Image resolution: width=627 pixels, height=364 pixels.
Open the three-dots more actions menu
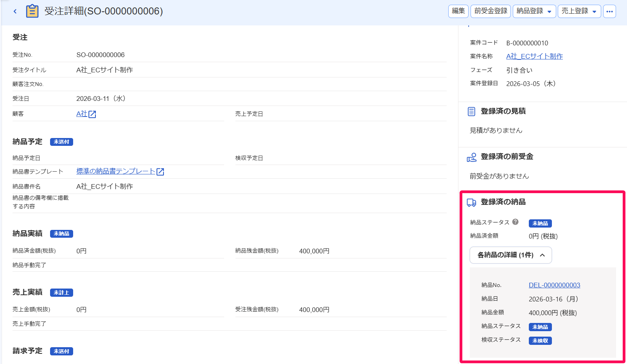click(x=609, y=11)
